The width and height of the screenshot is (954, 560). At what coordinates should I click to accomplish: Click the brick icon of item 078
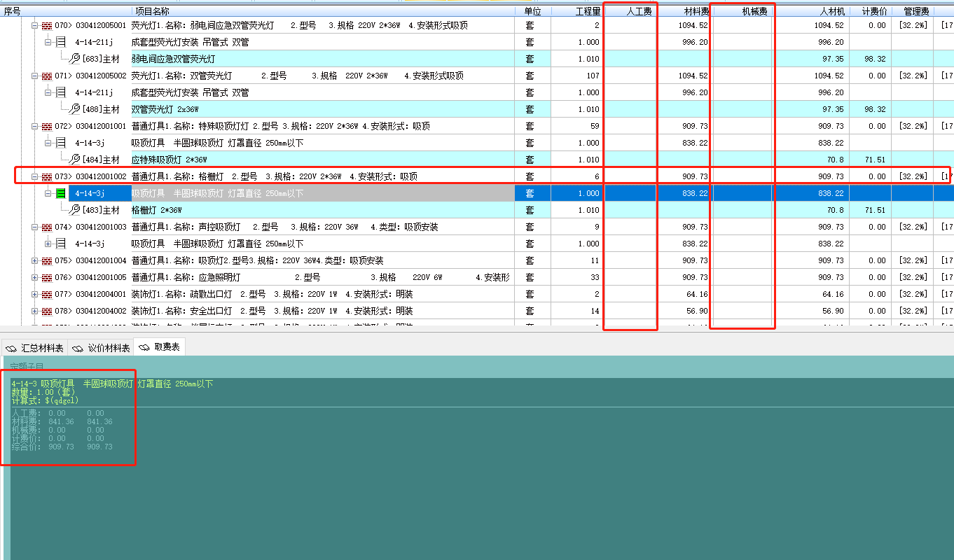coord(47,311)
